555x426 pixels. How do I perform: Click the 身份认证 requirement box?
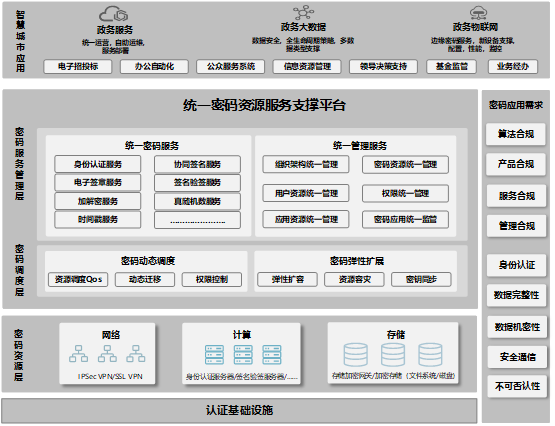(516, 265)
